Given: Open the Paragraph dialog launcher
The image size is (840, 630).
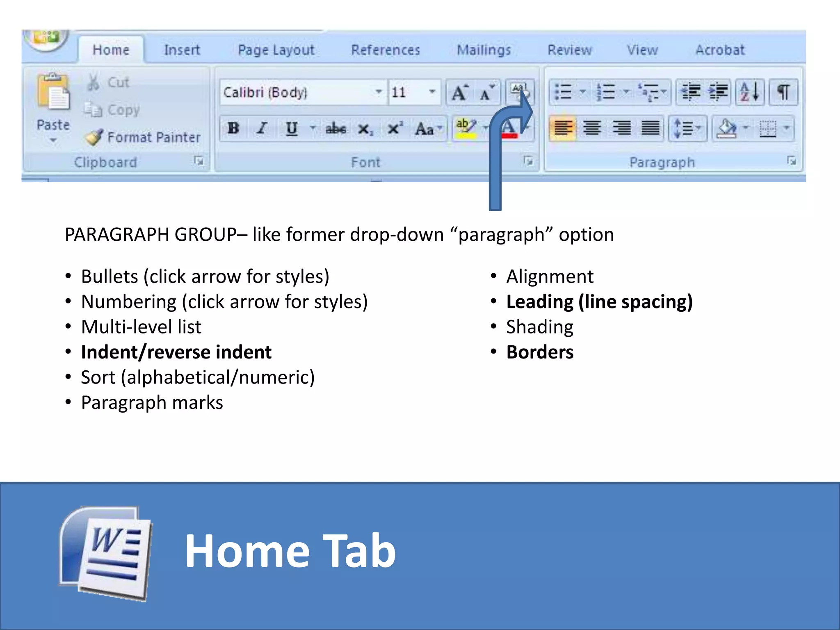Looking at the screenshot, I should click(791, 161).
